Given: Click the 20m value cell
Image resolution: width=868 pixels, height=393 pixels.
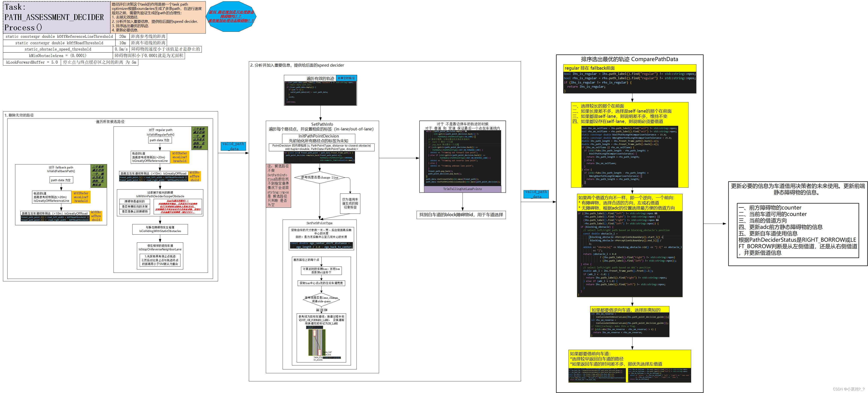Looking at the screenshot, I should (x=122, y=37).
